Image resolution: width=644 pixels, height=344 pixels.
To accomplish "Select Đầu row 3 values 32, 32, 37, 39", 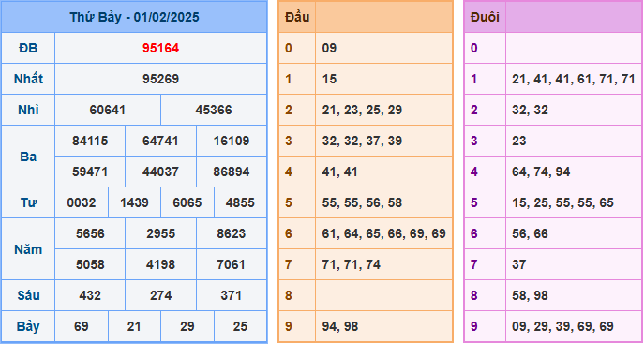I will click(x=362, y=141).
